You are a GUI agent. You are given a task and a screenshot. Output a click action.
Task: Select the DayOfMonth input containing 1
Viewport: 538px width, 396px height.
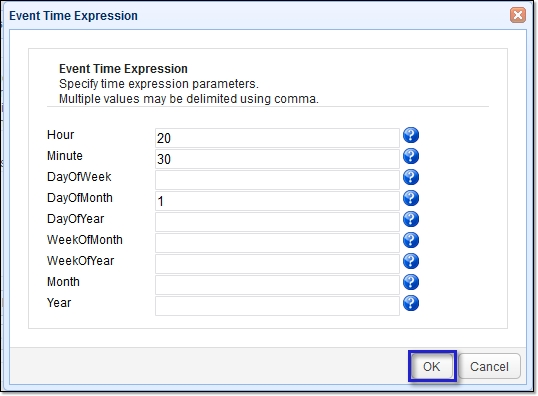[277, 201]
